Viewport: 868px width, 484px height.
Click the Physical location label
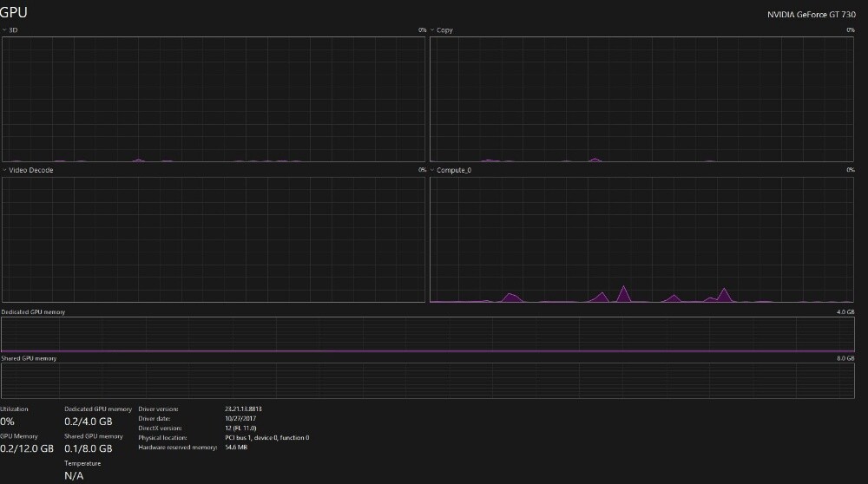(163, 437)
